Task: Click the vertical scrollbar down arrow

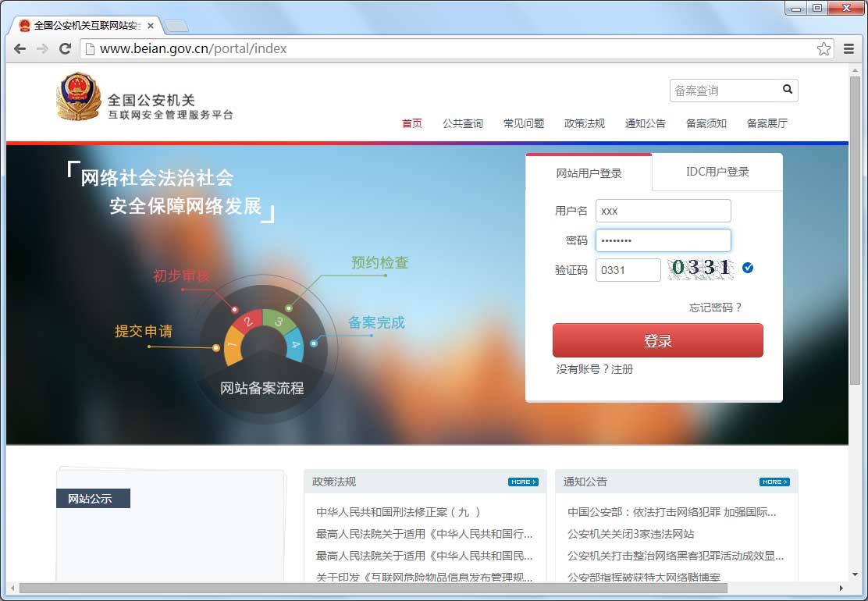Action: [855, 574]
